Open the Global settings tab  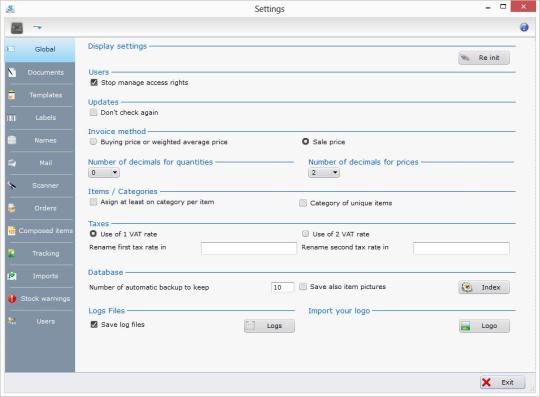40,49
